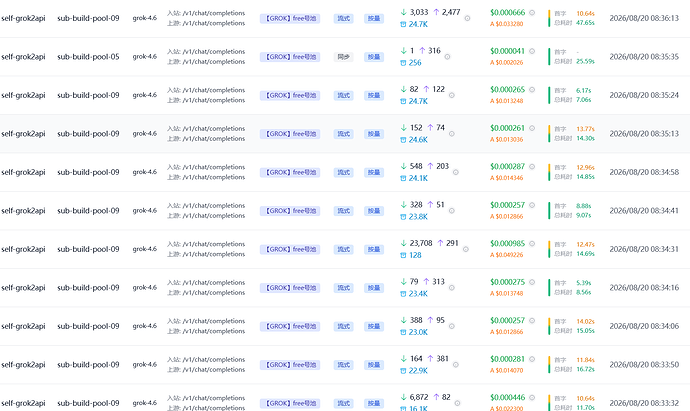Select token name sub-build-pool-05
690x411 pixels.
88,57
